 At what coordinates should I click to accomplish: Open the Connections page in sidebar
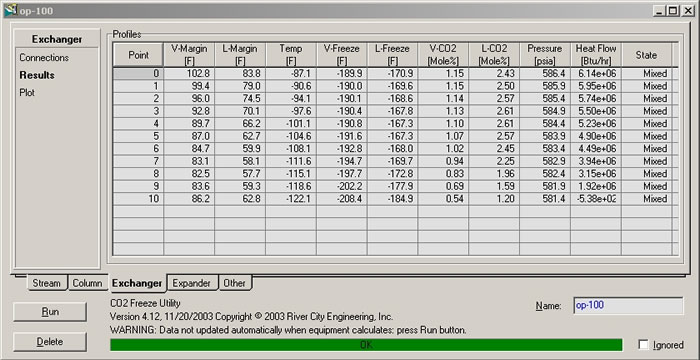point(44,58)
